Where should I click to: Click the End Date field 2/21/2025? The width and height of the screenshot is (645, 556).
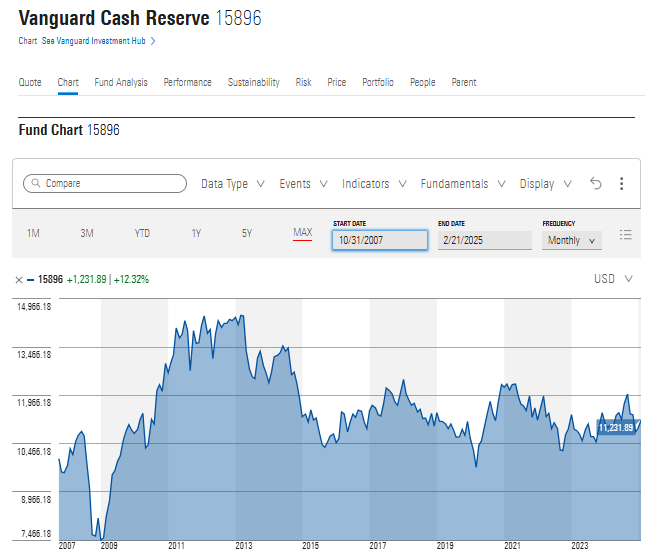(485, 240)
